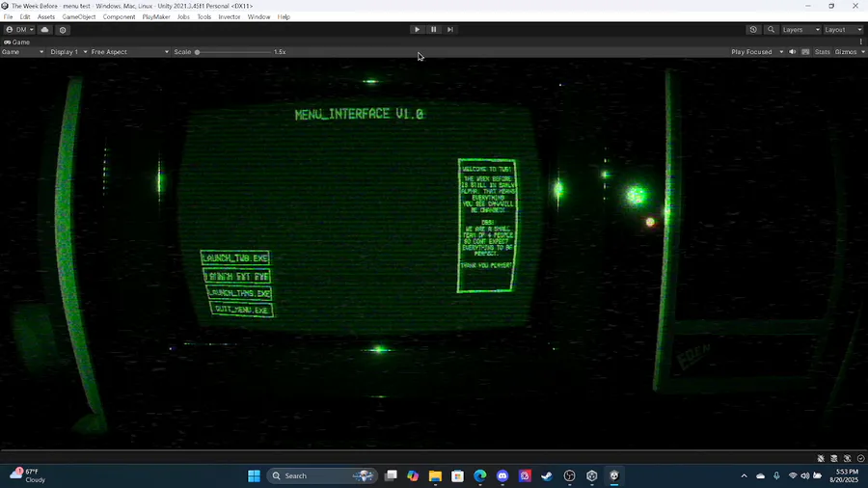Advance one frame with the Step button
Image resolution: width=868 pixels, height=488 pixels.
(450, 29)
